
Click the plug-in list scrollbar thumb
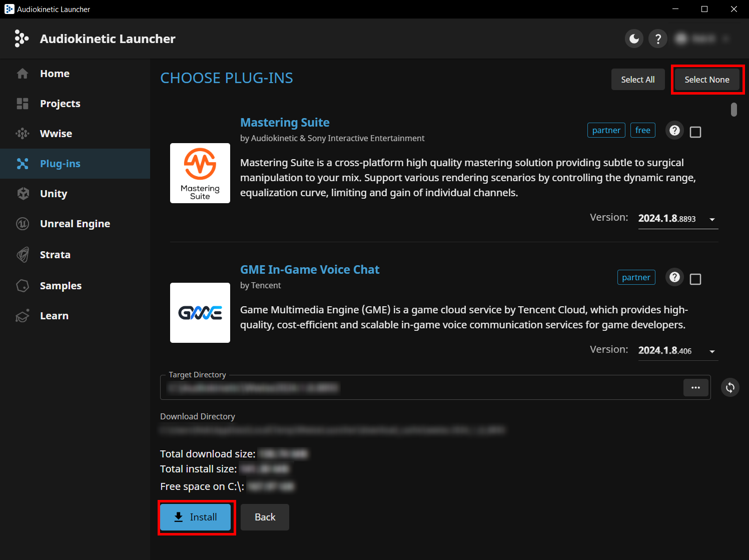734,109
